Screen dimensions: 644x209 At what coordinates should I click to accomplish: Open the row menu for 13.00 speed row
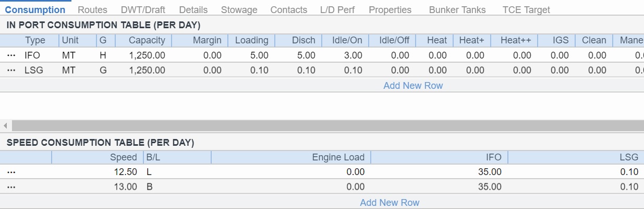pos(11,187)
